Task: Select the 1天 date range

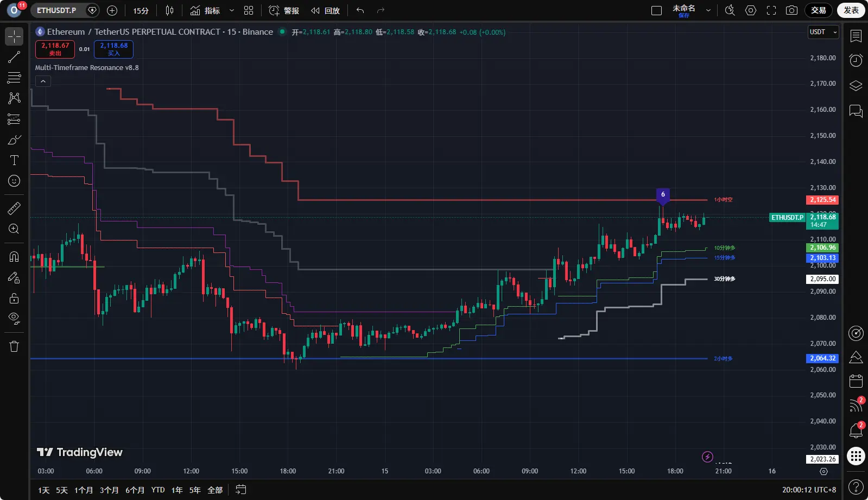Action: coord(44,490)
